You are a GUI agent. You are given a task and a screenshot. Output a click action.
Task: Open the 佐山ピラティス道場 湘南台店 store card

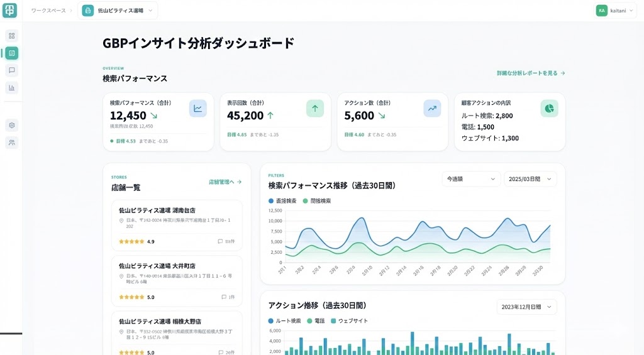point(177,226)
